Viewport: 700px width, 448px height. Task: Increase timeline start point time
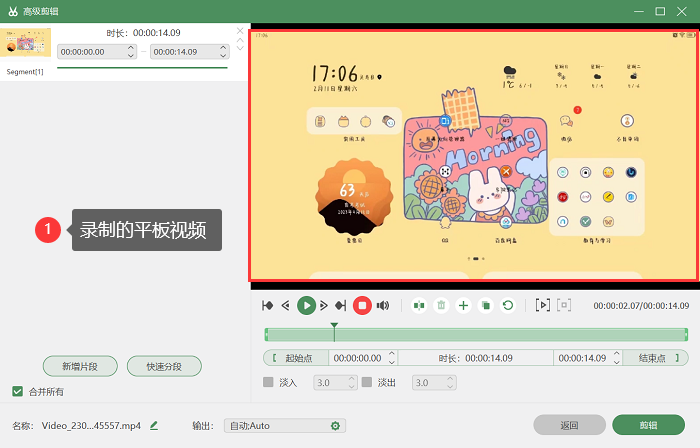click(x=392, y=354)
